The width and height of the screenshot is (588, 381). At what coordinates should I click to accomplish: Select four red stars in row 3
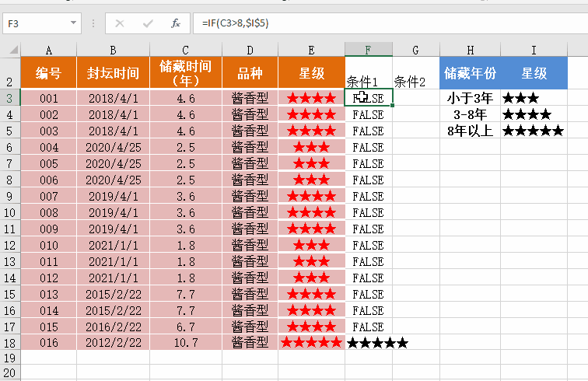pyautogui.click(x=311, y=98)
